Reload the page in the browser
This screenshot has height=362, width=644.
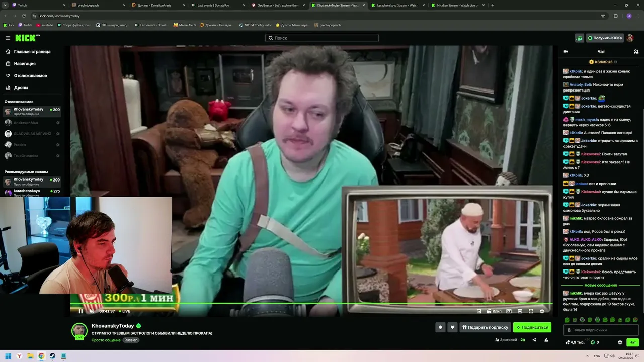[24, 16]
